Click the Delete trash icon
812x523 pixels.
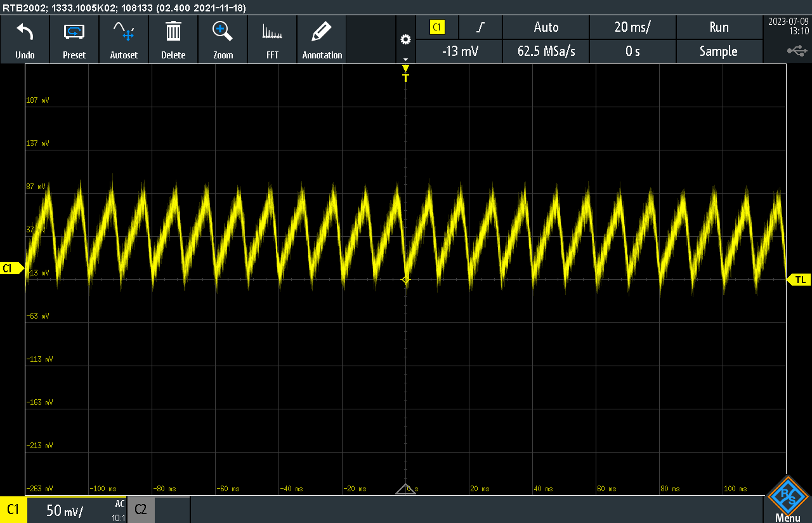(x=173, y=39)
